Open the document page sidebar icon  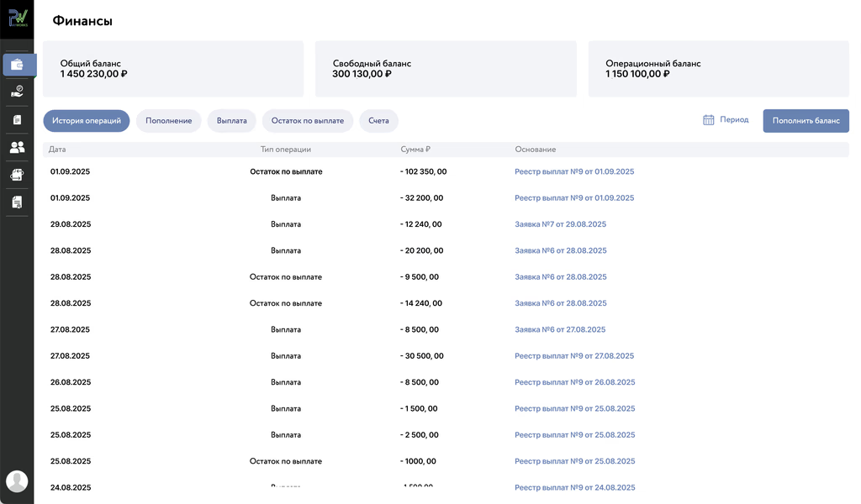(x=18, y=120)
